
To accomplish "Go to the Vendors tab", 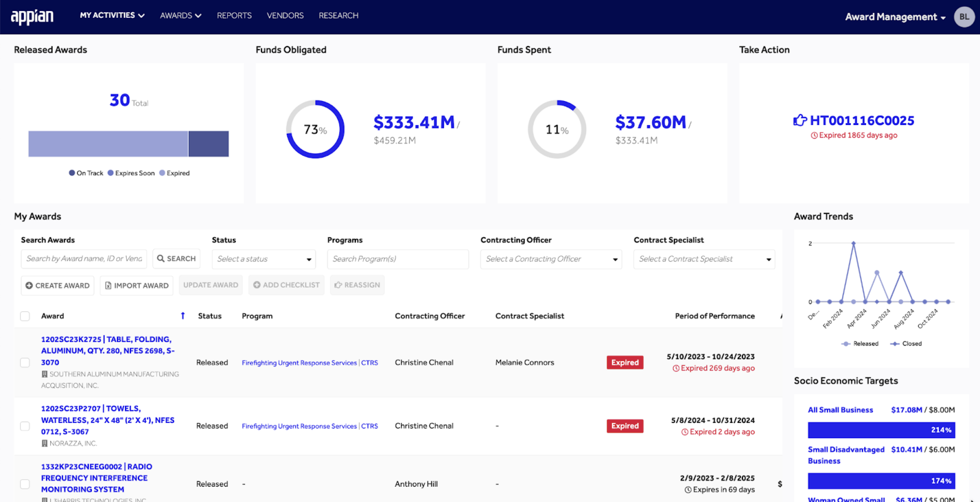I will (285, 16).
